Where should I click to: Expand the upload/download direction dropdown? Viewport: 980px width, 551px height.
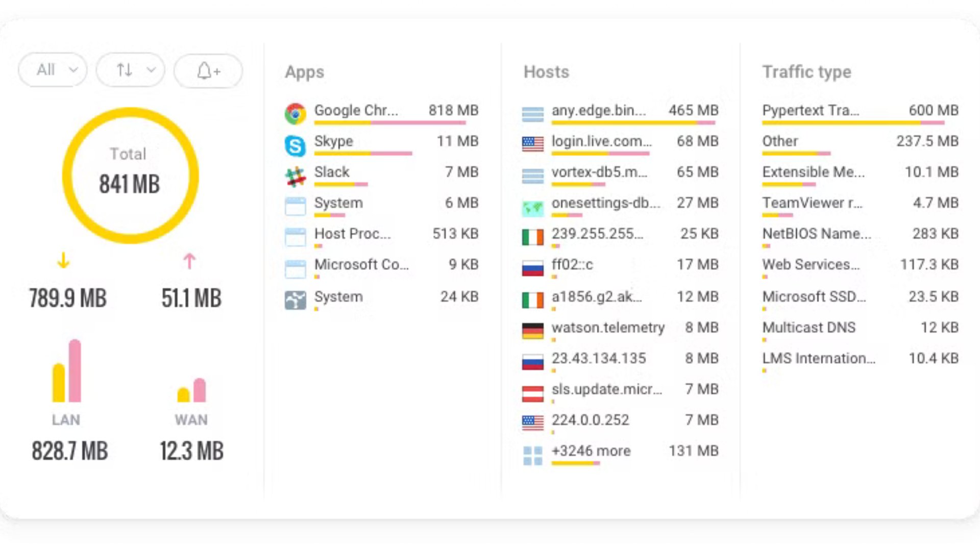(x=131, y=70)
